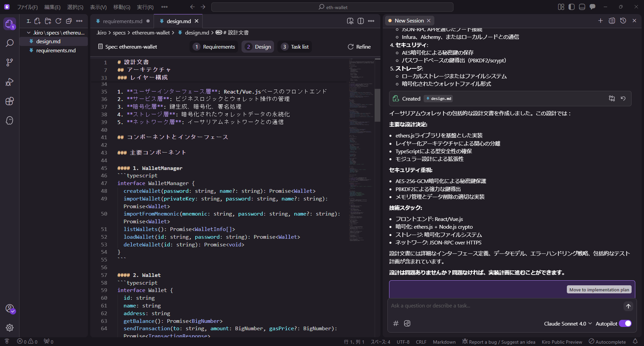Open the customize layout control
Image resolution: width=644 pixels, height=346 pixels.
coord(561,7)
